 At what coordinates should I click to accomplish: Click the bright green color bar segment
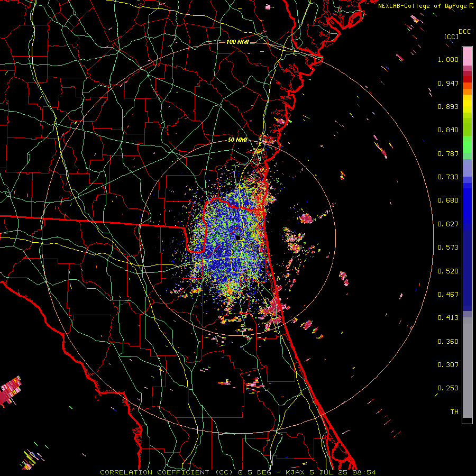point(467,144)
